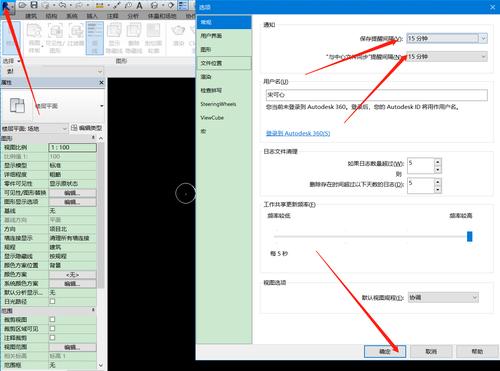Switch to the SteeringWheels options tab
Image resolution: width=500 pixels, height=371 pixels.
point(224,104)
